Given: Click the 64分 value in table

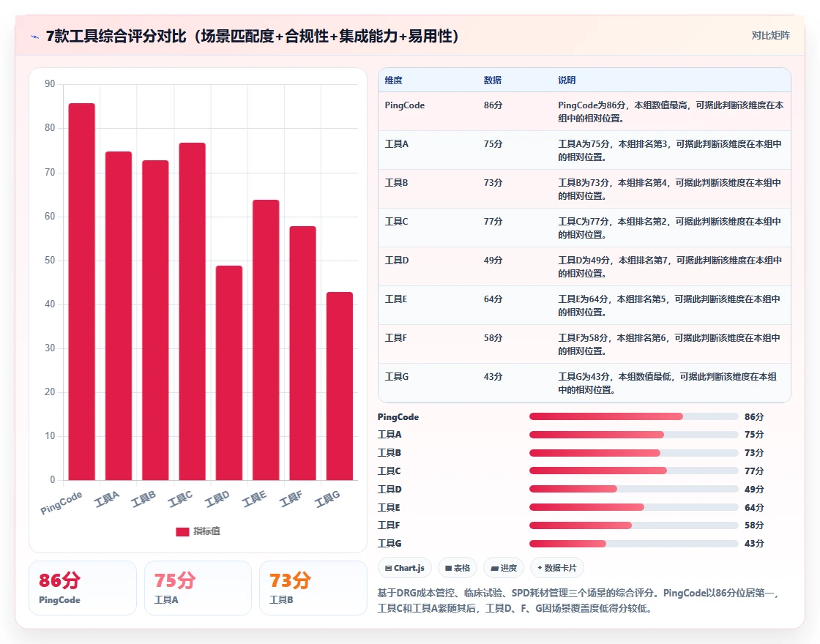Looking at the screenshot, I should click(493, 299).
